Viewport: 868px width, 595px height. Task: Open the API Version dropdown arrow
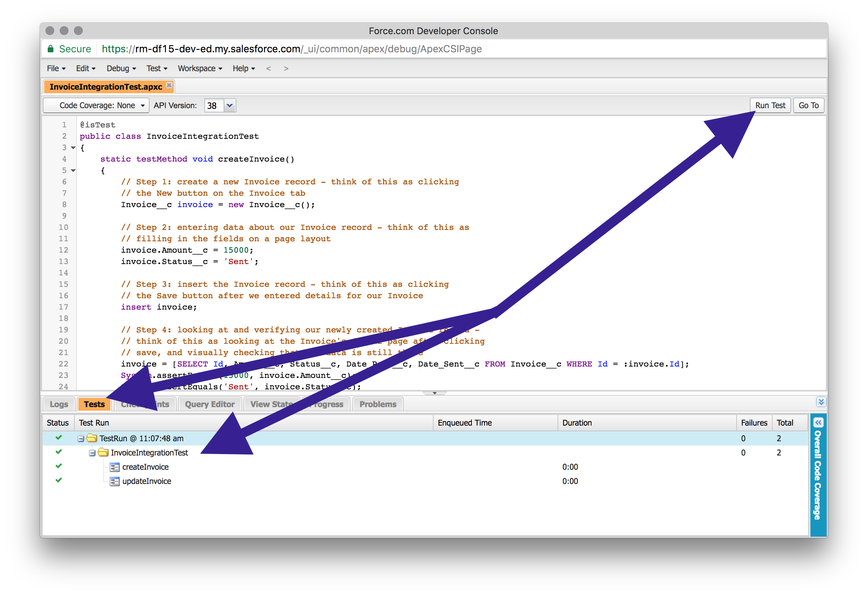click(230, 106)
